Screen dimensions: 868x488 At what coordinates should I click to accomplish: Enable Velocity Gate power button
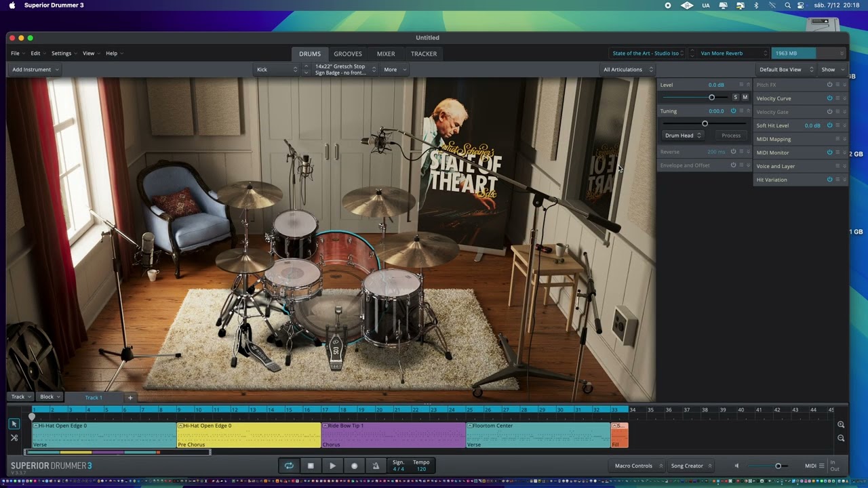click(x=829, y=112)
